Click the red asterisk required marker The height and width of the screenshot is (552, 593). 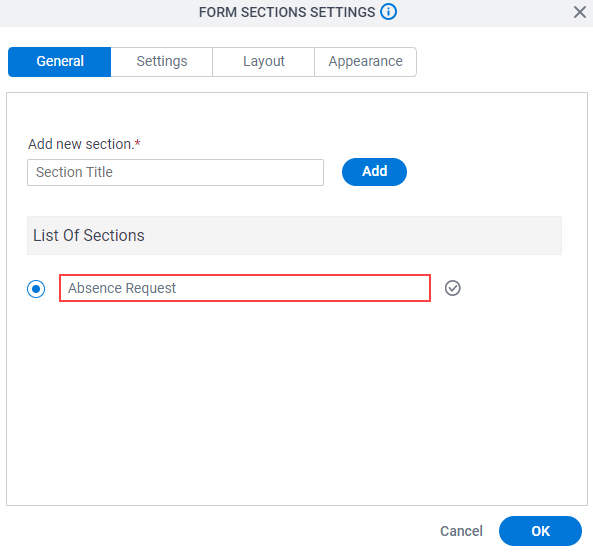138,143
